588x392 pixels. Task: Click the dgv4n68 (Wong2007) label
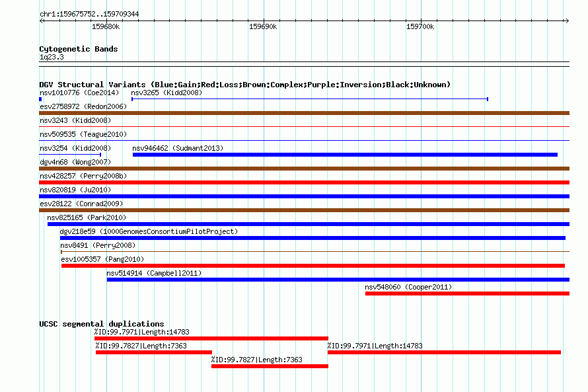(75, 162)
